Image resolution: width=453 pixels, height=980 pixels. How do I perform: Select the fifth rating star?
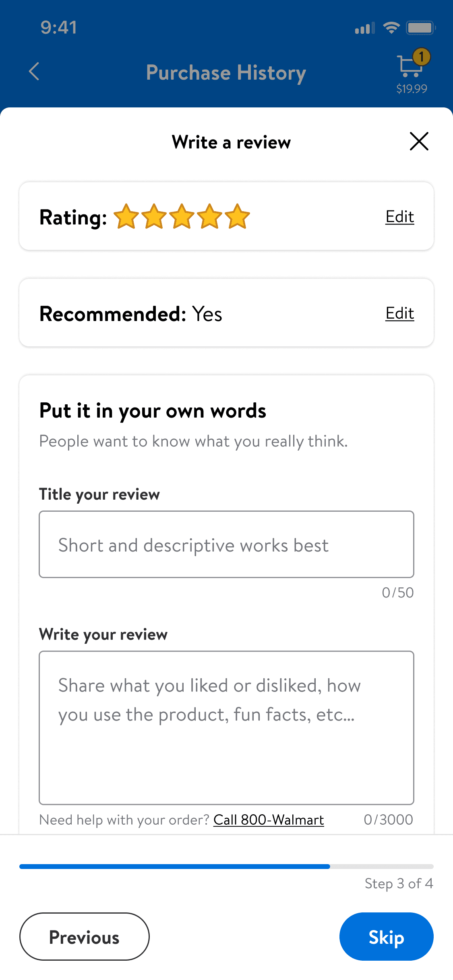[238, 216]
